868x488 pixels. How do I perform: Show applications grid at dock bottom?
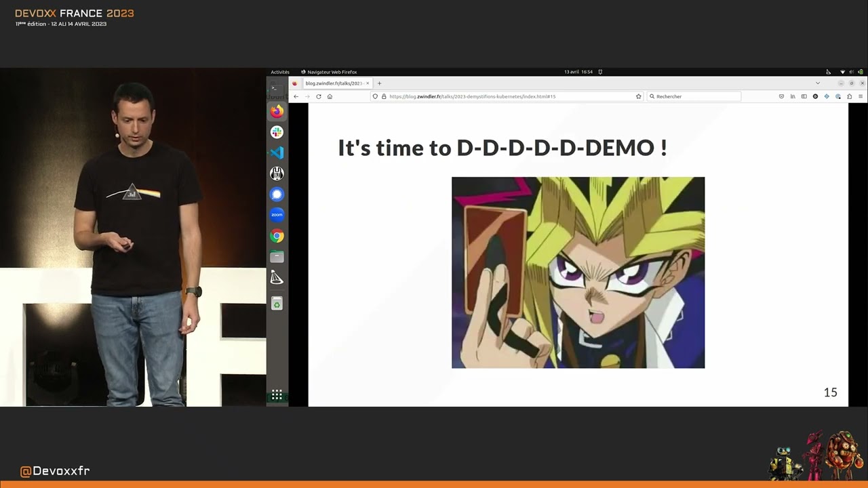277,394
